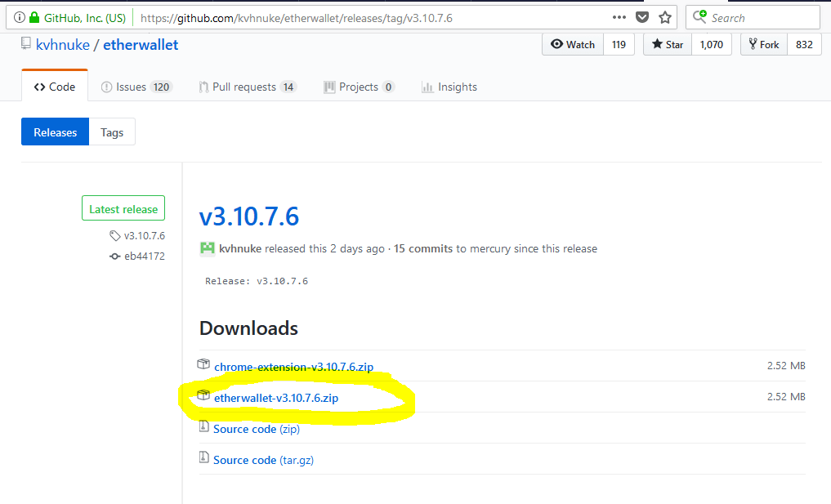Download chrome-extension-v3.10.7.6.zip
The image size is (831, 504).
[x=293, y=367]
